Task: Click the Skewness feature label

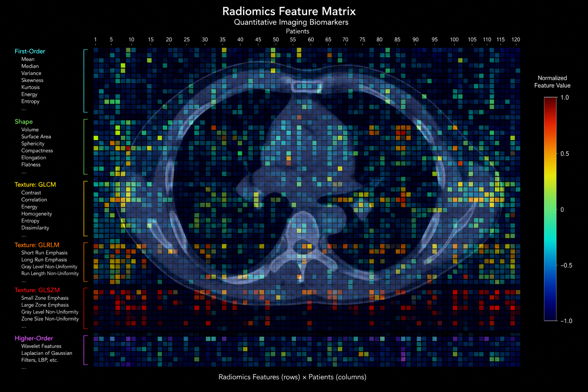Action: click(x=33, y=80)
